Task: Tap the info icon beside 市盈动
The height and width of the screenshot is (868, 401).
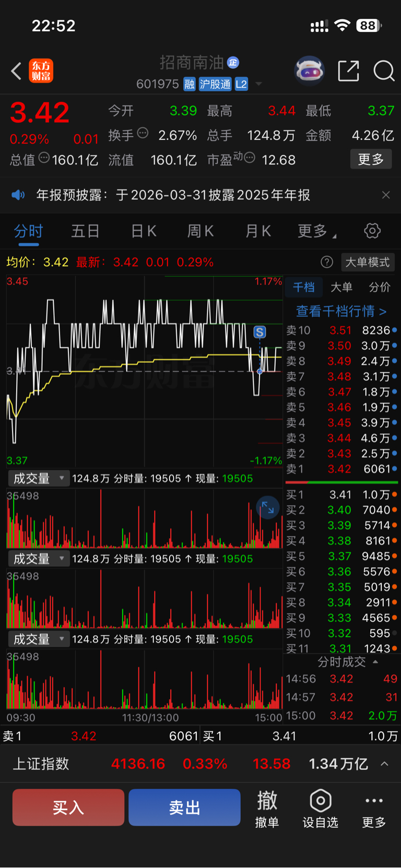Action: [x=250, y=158]
